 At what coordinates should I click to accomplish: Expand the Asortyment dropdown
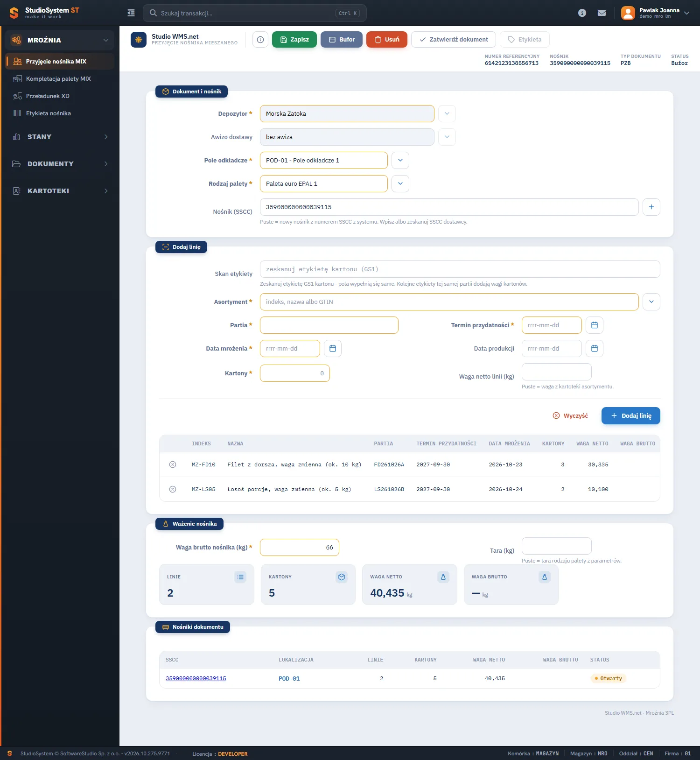651,302
